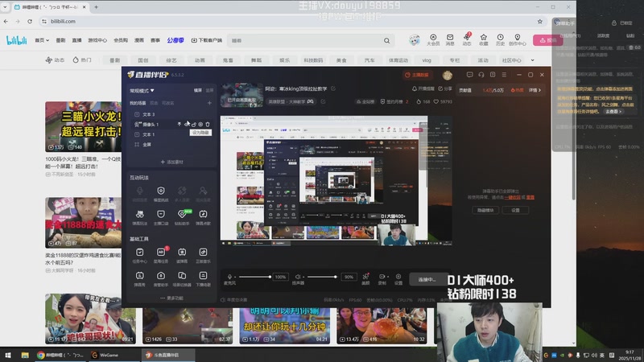Select bilibili 科技数码 category tab
This screenshot has width=644, height=362.
point(313,60)
